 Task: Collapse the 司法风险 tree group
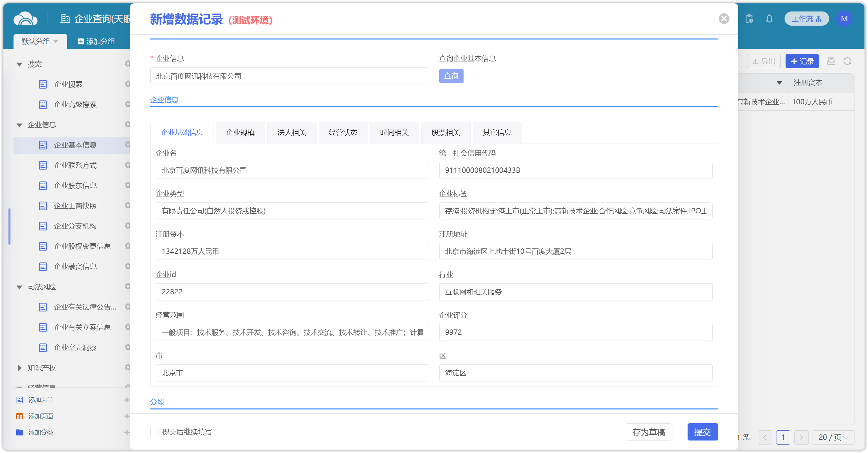[x=19, y=287]
